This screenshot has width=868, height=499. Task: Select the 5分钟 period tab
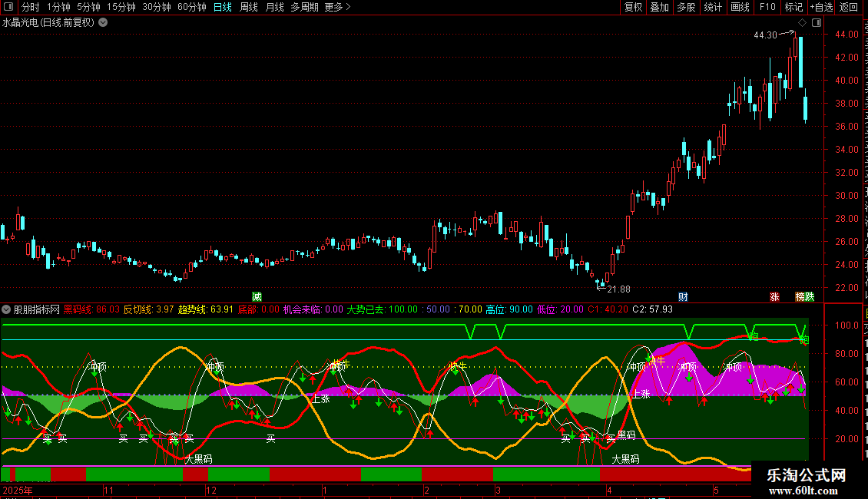tap(88, 7)
